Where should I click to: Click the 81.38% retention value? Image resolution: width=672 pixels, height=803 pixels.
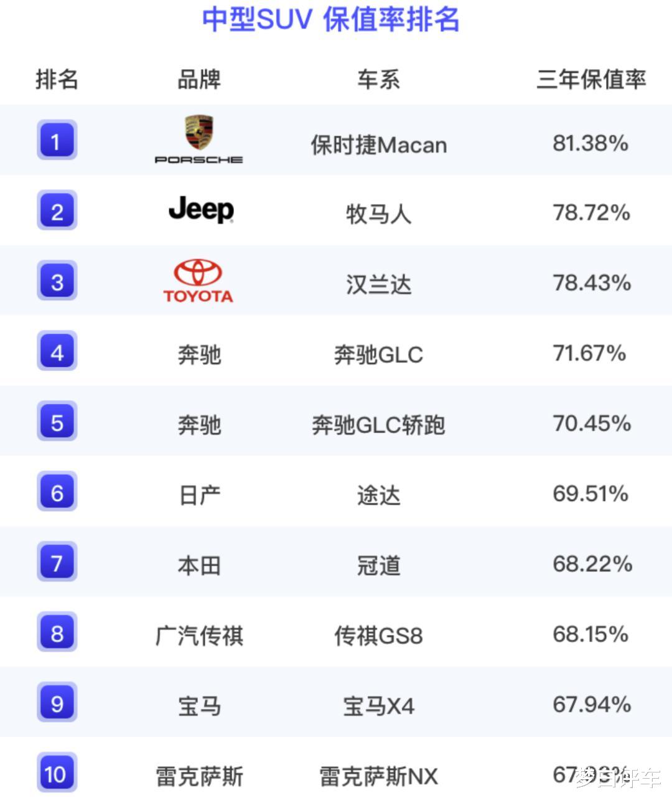tap(590, 143)
